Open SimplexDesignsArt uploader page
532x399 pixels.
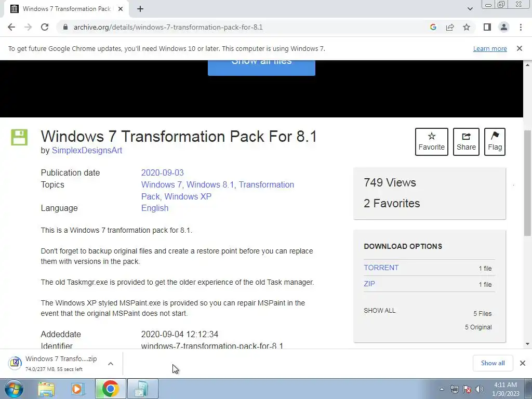pyautogui.click(x=87, y=150)
